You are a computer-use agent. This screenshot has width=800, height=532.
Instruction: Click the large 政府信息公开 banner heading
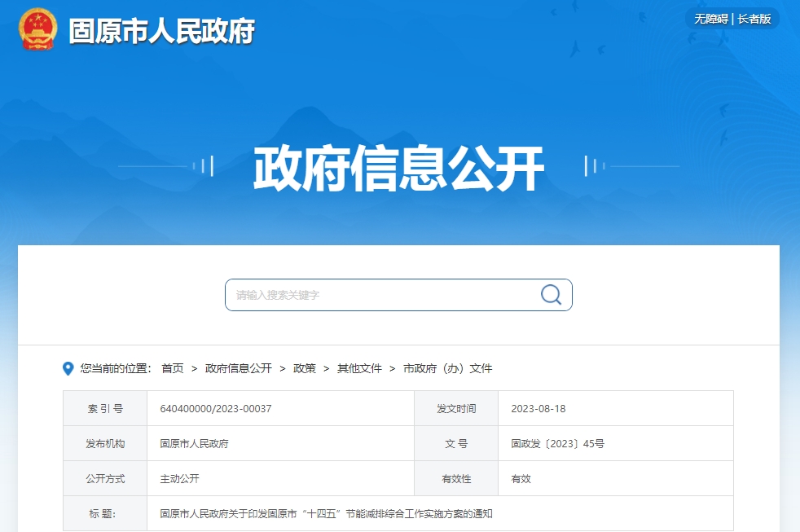398,168
